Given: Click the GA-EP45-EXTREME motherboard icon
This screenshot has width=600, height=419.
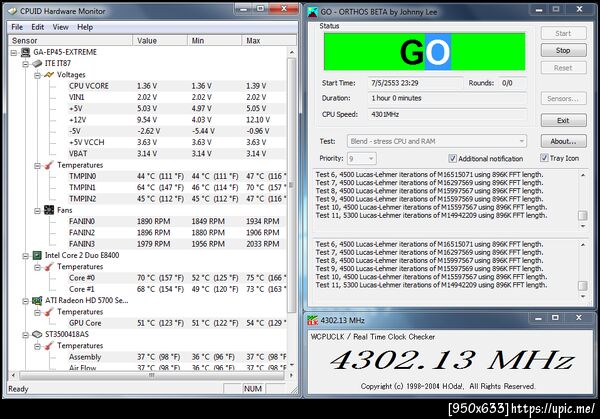Looking at the screenshot, I should (26, 52).
